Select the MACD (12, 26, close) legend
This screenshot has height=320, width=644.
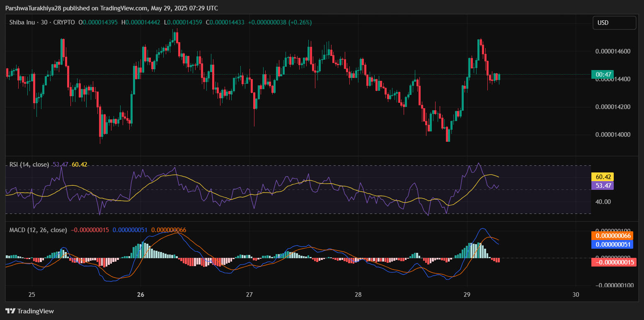pyautogui.click(x=38, y=230)
